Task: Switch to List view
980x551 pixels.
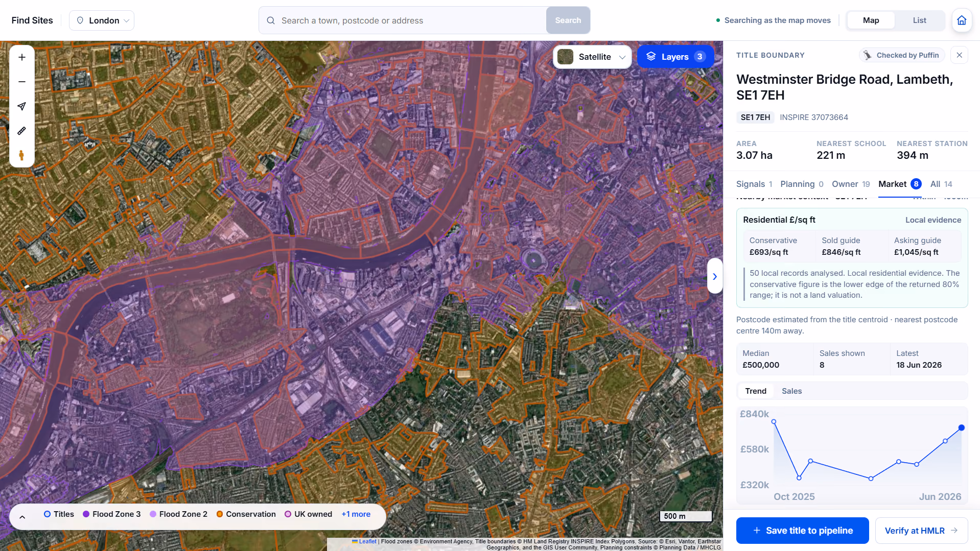Action: pyautogui.click(x=920, y=20)
